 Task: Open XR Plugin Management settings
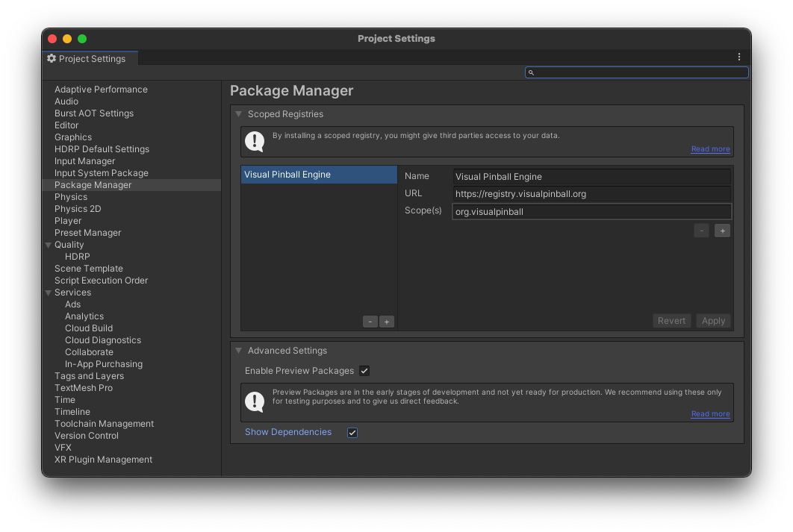coord(103,460)
